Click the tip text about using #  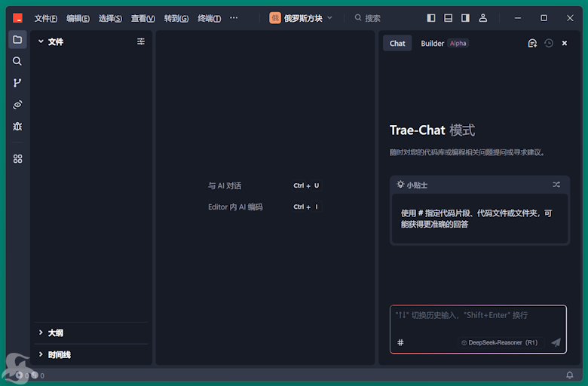pyautogui.click(x=476, y=219)
